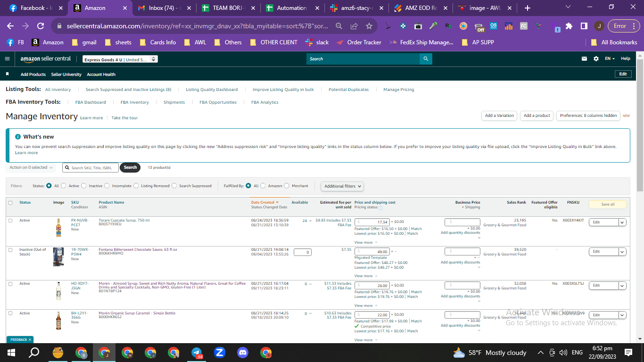Click the Seller Central search magnifier button
This screenshot has width=644, height=362.
pos(426,59)
